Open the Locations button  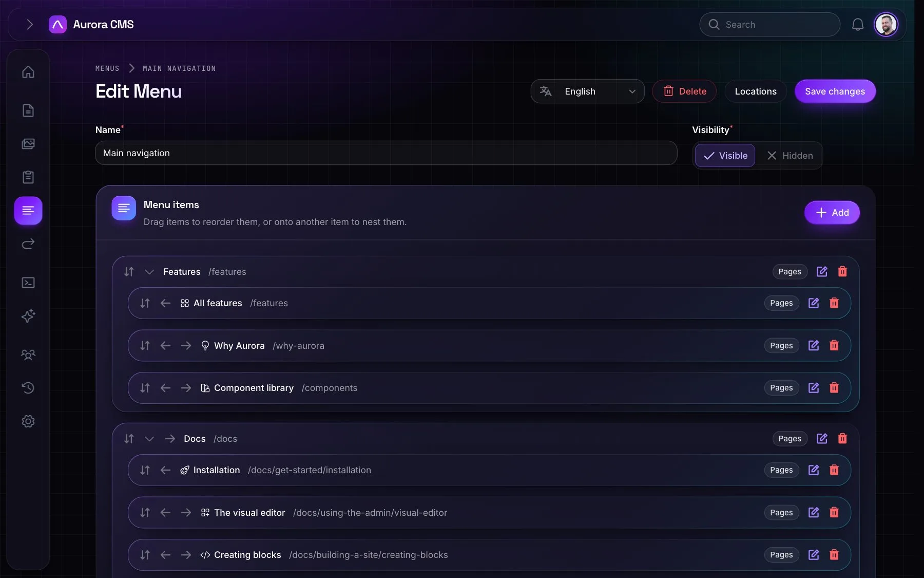point(756,91)
